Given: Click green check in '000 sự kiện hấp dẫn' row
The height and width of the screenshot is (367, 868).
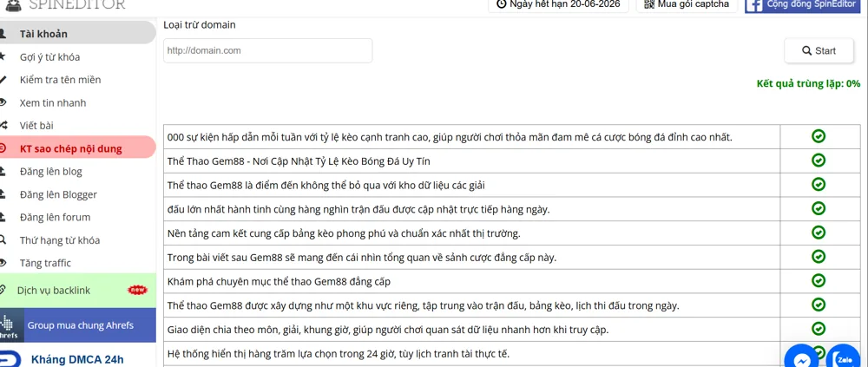Looking at the screenshot, I should click(819, 136).
